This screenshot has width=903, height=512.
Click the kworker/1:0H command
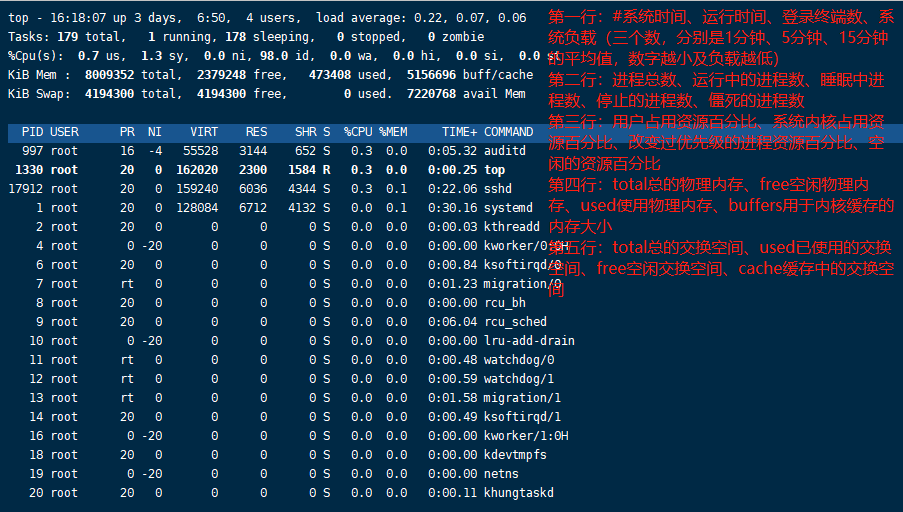point(526,436)
